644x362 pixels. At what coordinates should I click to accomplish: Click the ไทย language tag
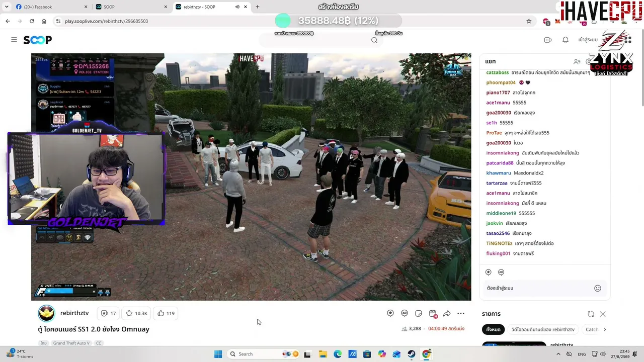44,343
